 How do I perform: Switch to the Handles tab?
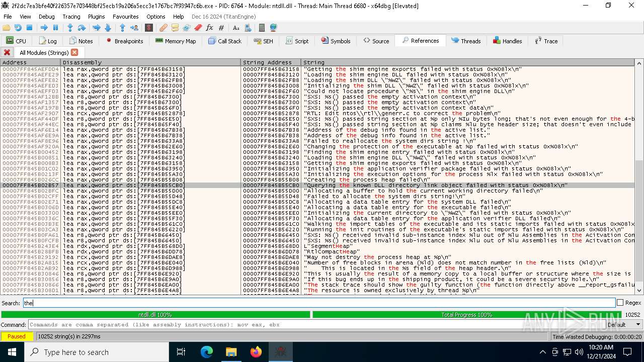[508, 41]
